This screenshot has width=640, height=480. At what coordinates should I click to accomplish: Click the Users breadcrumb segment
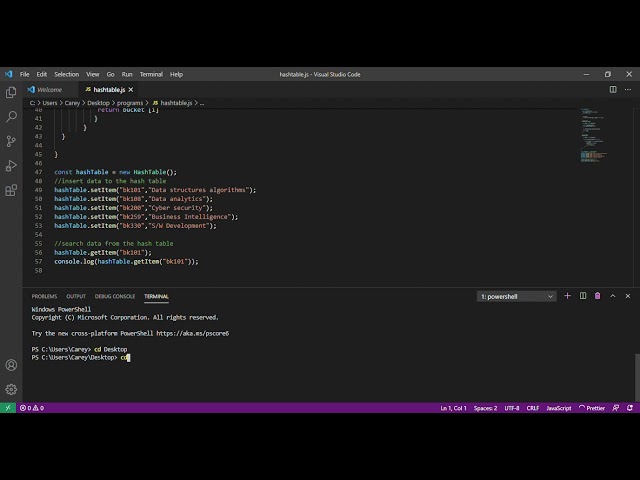coord(50,103)
